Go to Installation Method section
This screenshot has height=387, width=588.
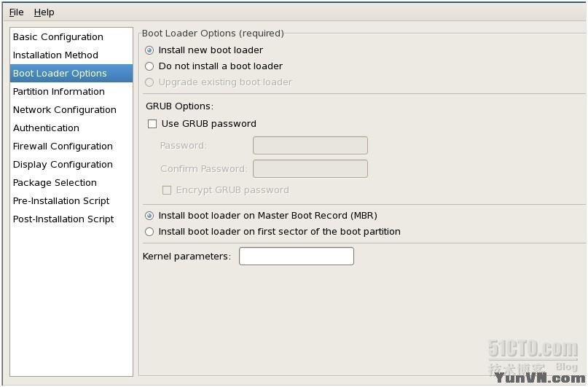click(x=55, y=55)
